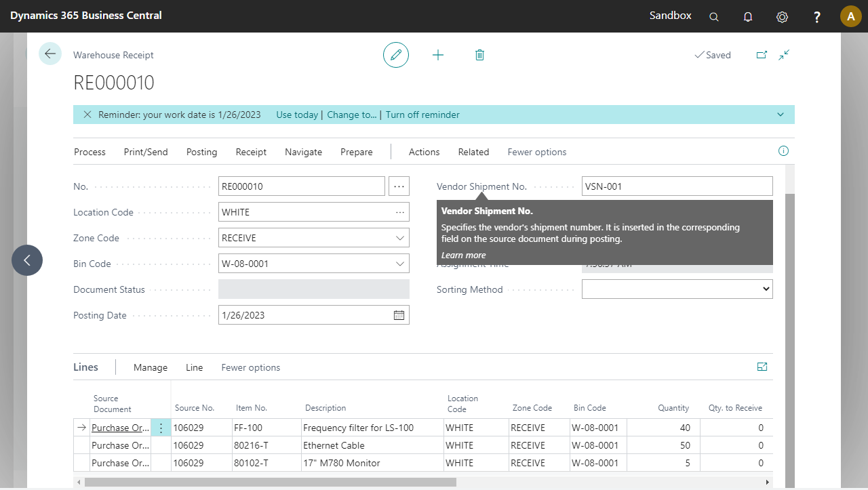This screenshot has width=868, height=490.
Task: Click the Quantity cell showing 50
Action: coord(663,445)
